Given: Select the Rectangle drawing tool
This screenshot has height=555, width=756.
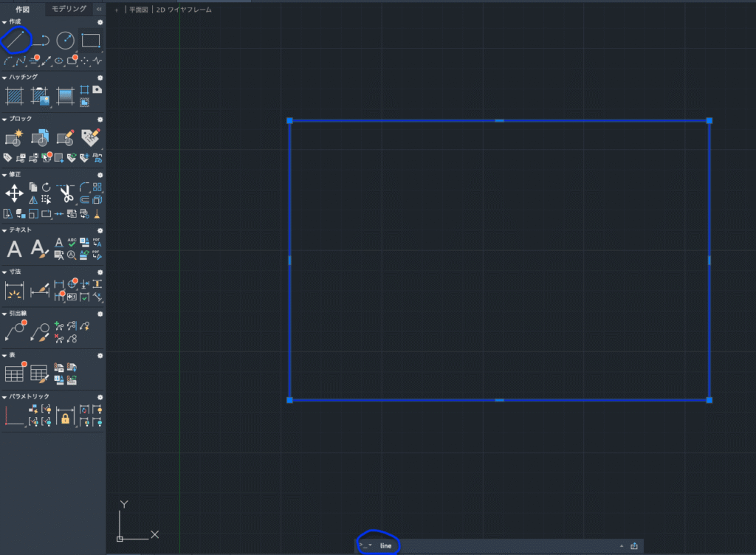Looking at the screenshot, I should click(90, 40).
